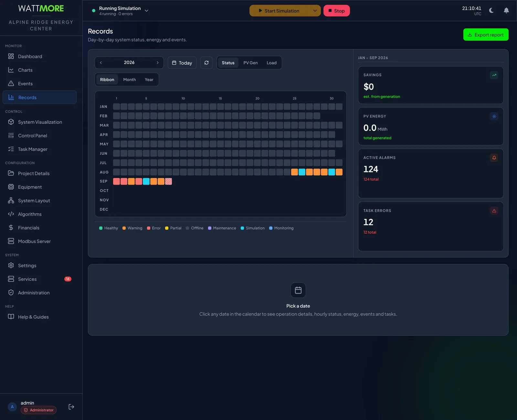This screenshot has height=420, width=517.
Task: Open the Settings page
Action: click(x=39, y=265)
